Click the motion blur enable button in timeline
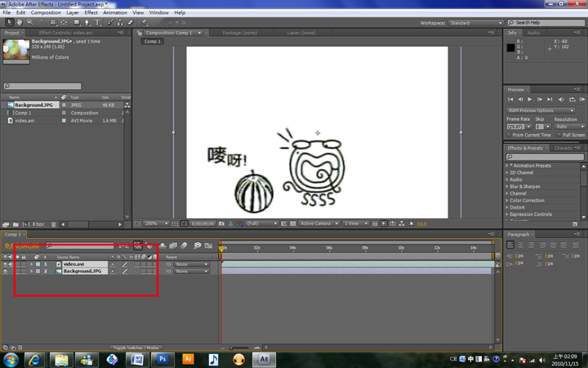 (184, 245)
